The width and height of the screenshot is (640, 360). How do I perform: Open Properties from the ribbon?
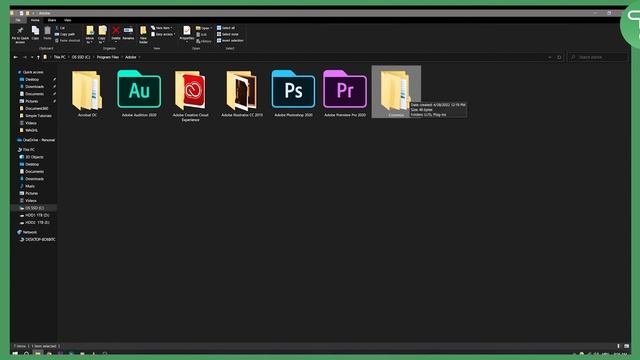coord(187,33)
